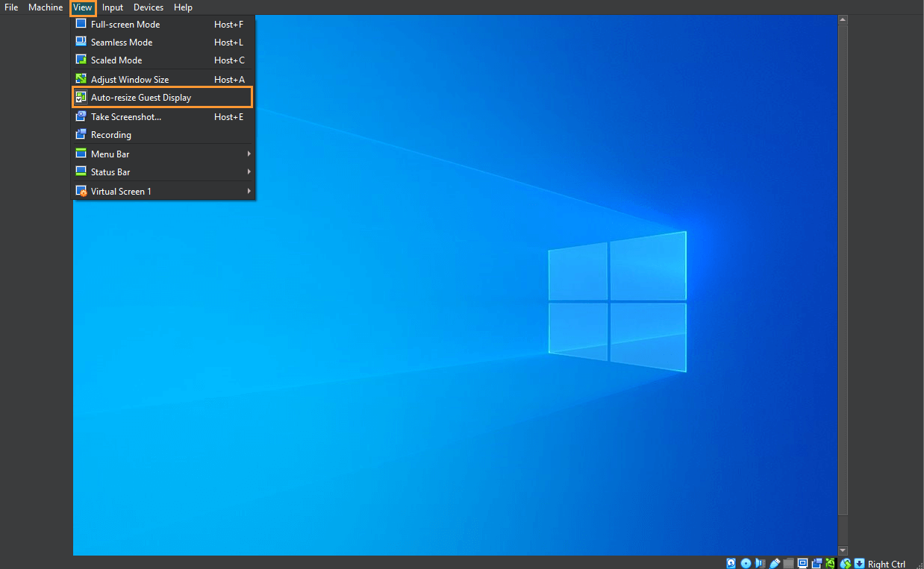Select Adjust Window Size entry
924x569 pixels.
163,79
